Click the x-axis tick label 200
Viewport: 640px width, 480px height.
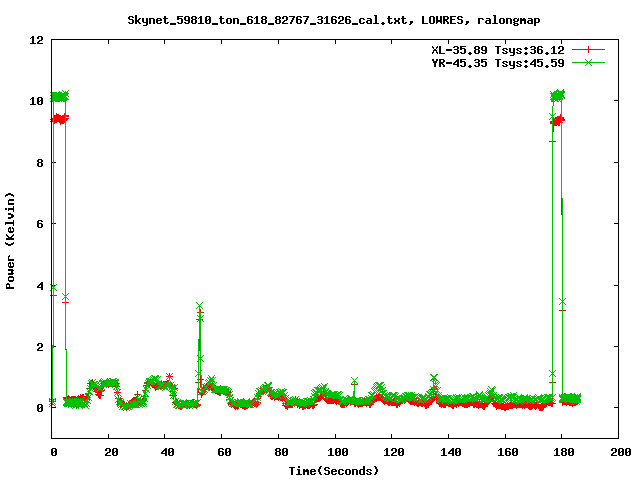(x=621, y=452)
